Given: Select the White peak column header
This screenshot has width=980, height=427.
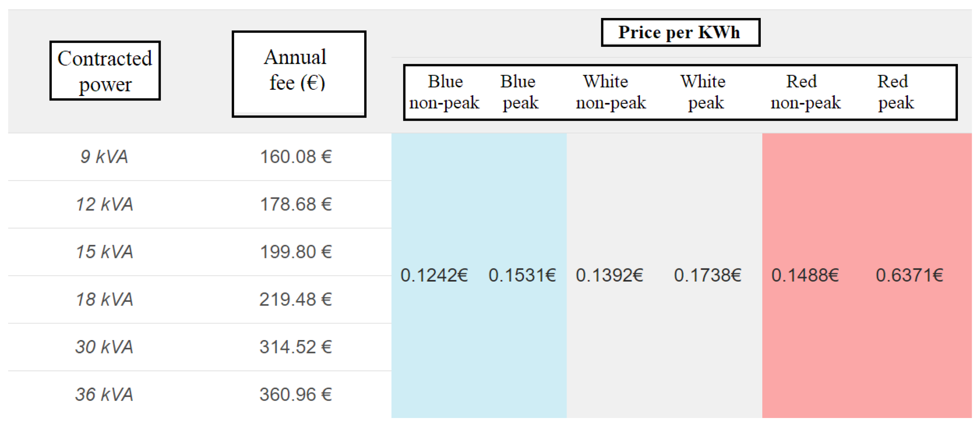Looking at the screenshot, I should point(705,92).
